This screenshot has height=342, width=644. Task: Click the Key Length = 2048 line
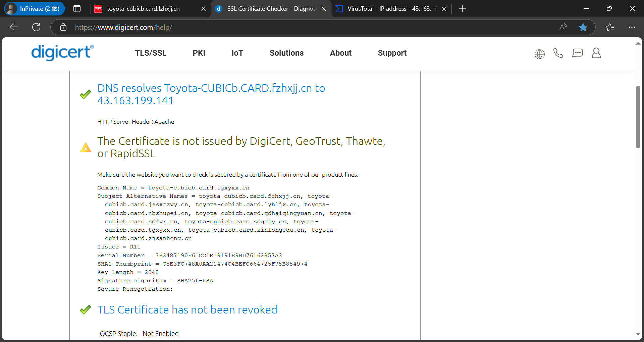pyautogui.click(x=128, y=272)
